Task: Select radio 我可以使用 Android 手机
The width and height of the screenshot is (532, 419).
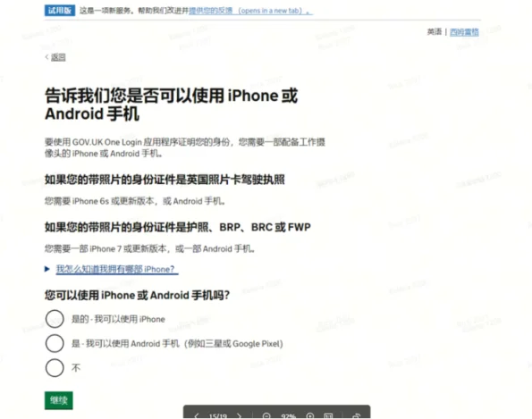Action: point(55,343)
